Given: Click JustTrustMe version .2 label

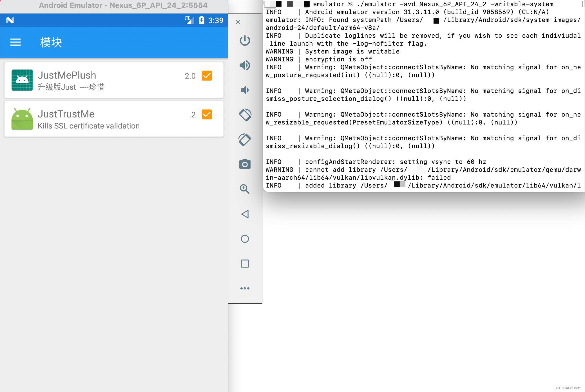Looking at the screenshot, I should pyautogui.click(x=193, y=115).
